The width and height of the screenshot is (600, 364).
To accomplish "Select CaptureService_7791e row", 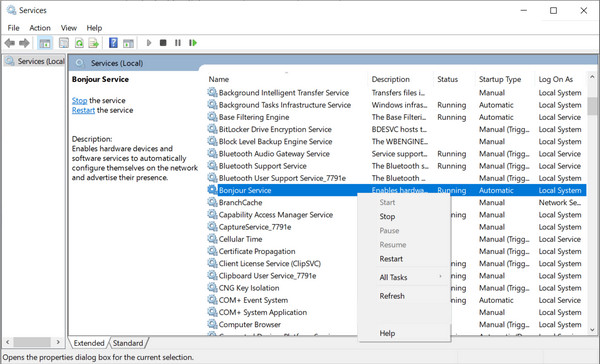I will [x=396, y=227].
